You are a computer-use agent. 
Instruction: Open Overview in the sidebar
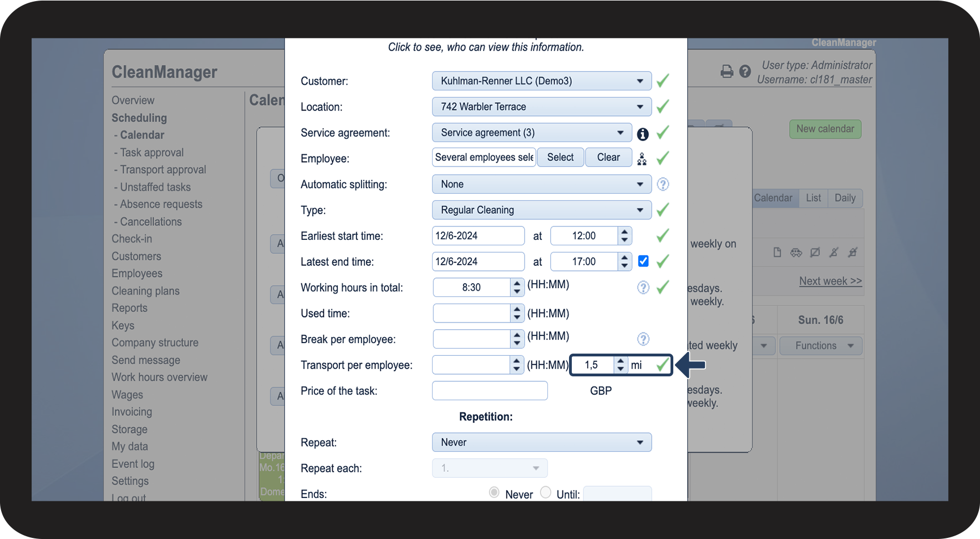[133, 100]
